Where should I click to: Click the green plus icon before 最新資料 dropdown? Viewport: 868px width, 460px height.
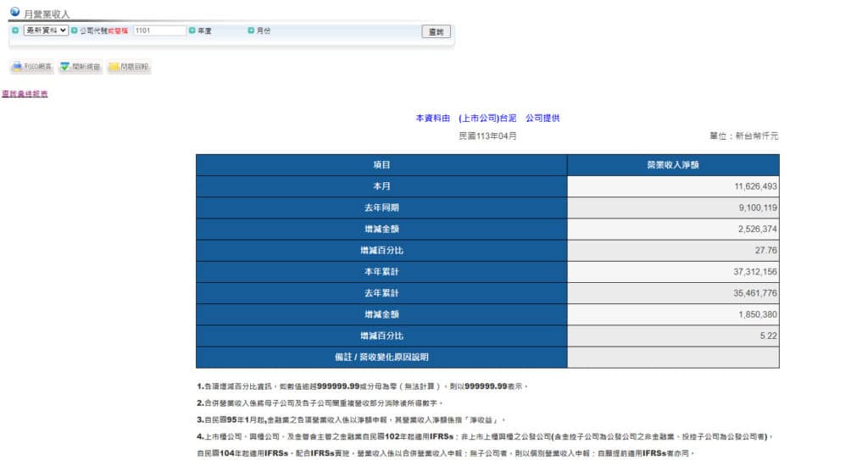point(15,30)
